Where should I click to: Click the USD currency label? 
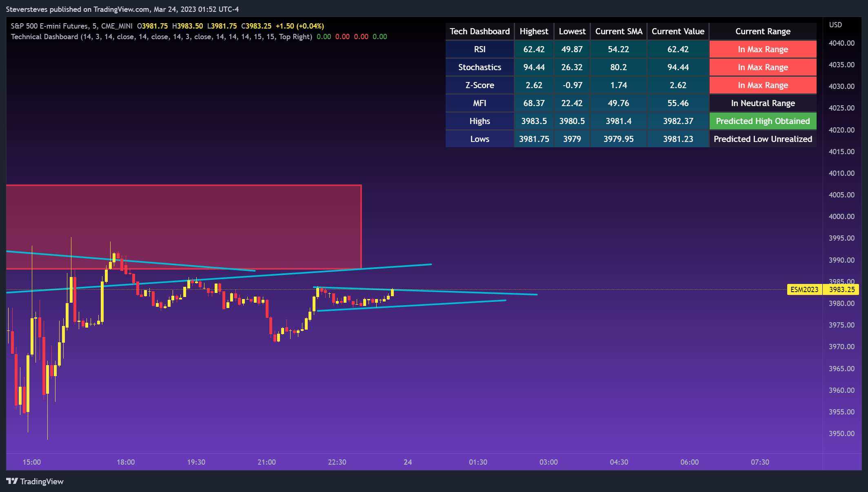(x=835, y=25)
